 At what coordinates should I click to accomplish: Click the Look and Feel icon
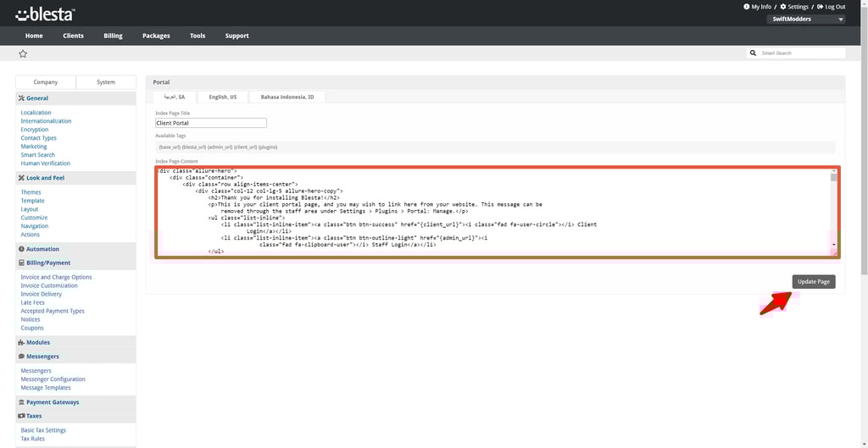[x=21, y=178]
